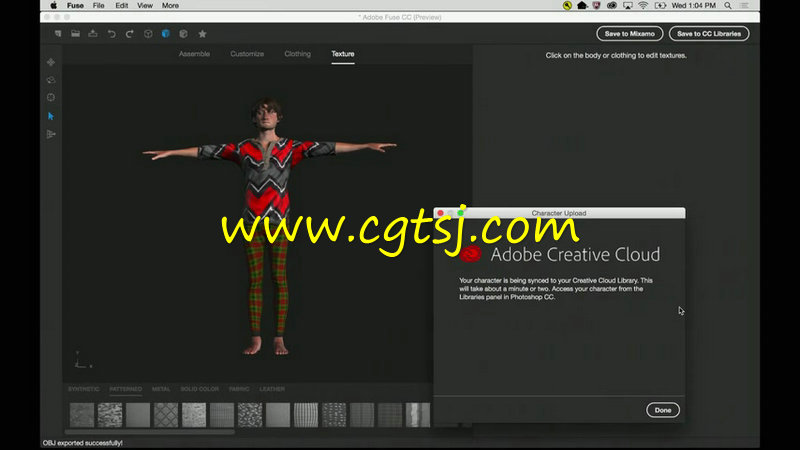Open the View menu

pyautogui.click(x=145, y=6)
